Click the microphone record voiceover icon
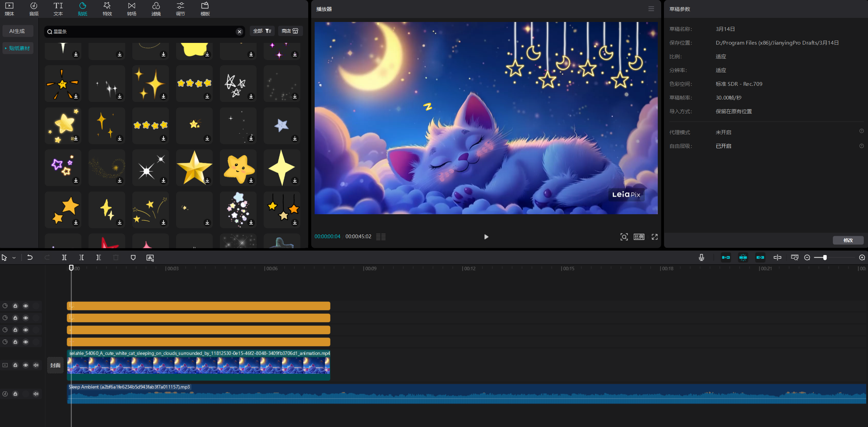 pyautogui.click(x=701, y=257)
